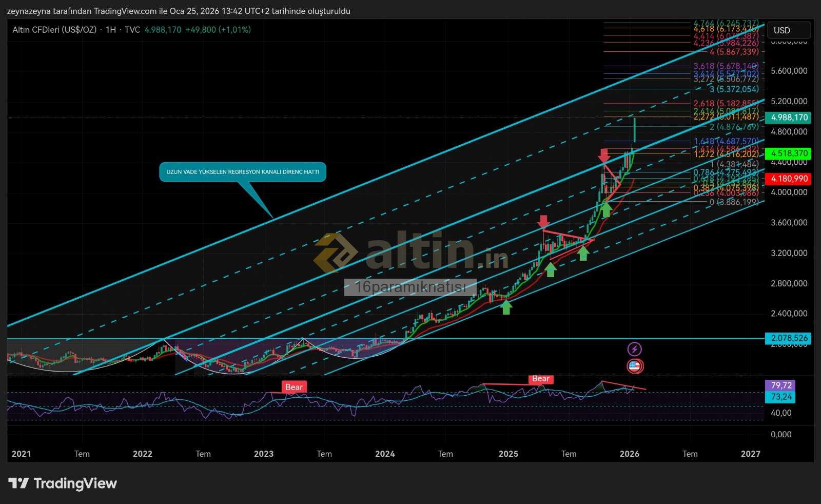Click the purple lightning bolt event icon
The image size is (821, 504).
pyautogui.click(x=635, y=350)
